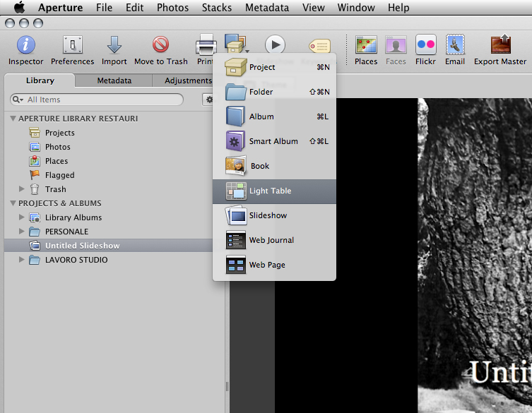Click the Flickr toolbar icon

[425, 44]
